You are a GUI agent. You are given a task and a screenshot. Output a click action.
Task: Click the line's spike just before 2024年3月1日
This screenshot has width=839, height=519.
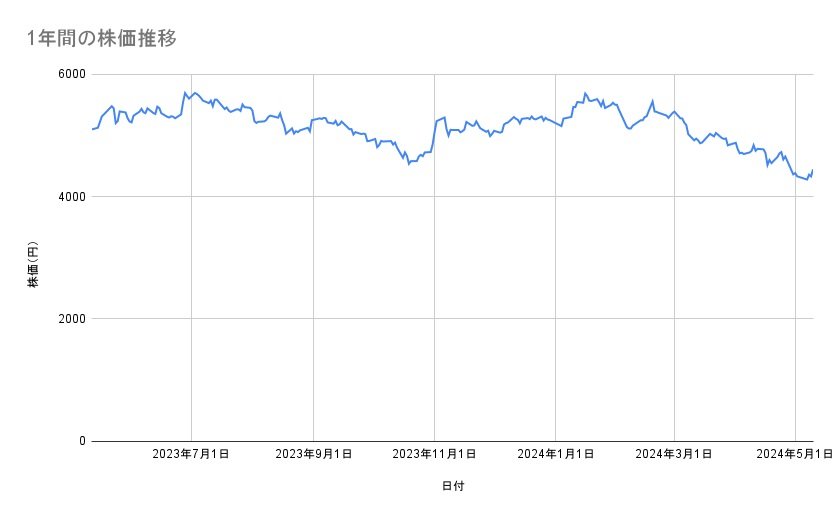652,101
